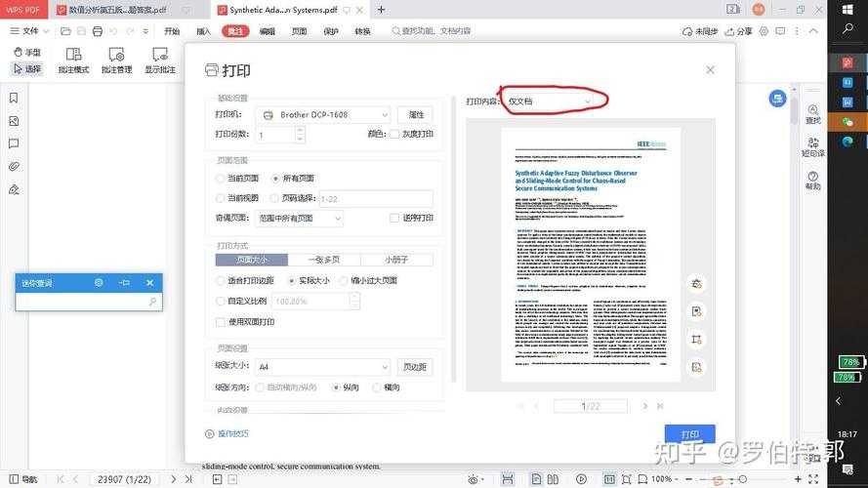This screenshot has width=868, height=488.
Task: Open the signature panel in left sidebar
Action: point(14,189)
